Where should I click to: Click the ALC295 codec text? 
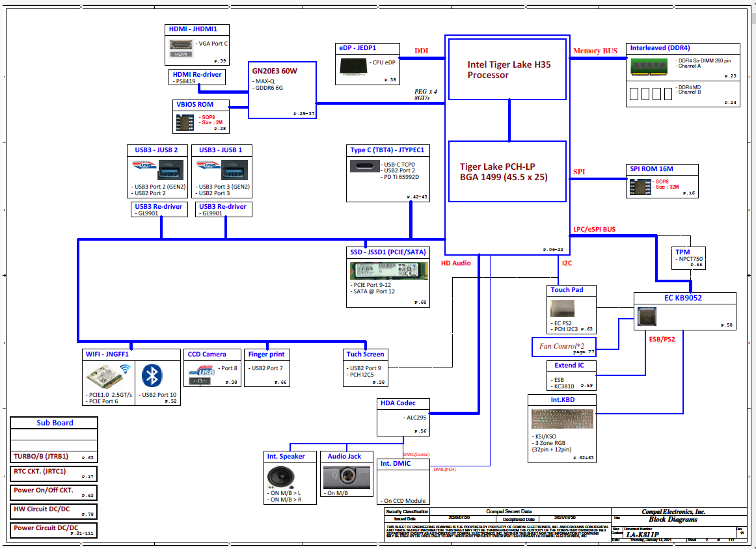coord(414,418)
